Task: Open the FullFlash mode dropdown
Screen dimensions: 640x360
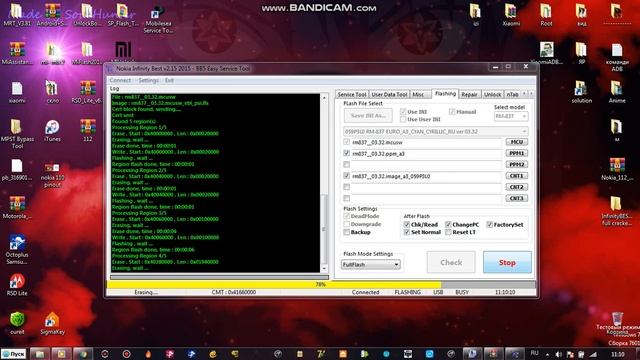Action: click(371, 264)
